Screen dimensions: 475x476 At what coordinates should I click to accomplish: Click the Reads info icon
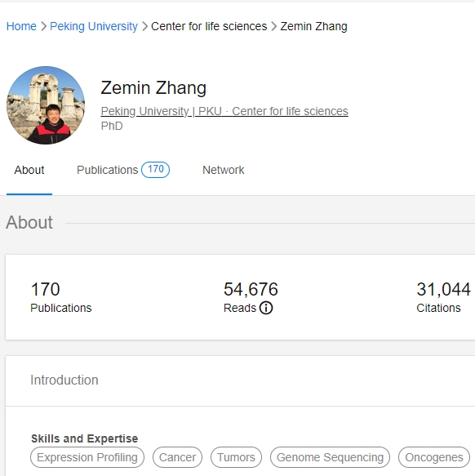(266, 308)
